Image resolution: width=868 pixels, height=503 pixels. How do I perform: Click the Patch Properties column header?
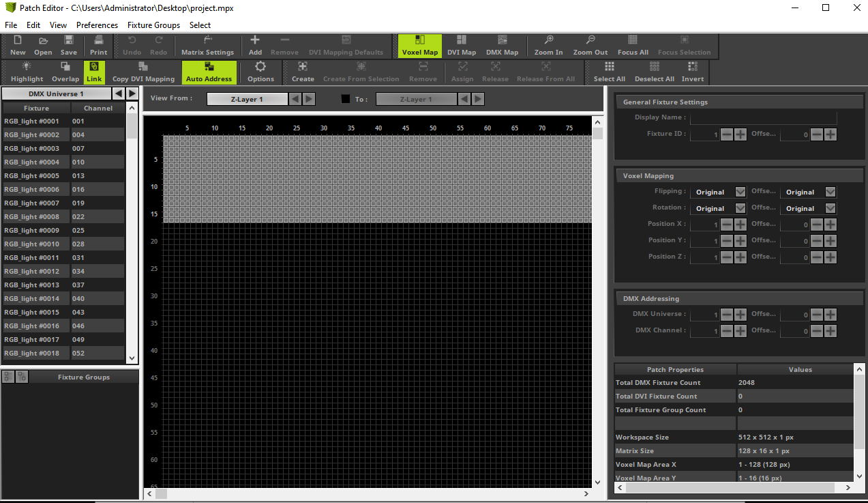click(675, 369)
